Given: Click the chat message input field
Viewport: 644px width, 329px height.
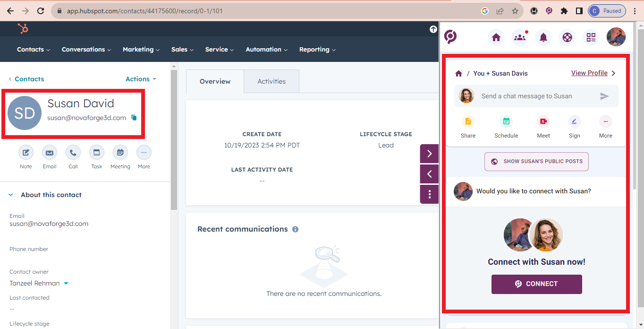Looking at the screenshot, I should (536, 96).
